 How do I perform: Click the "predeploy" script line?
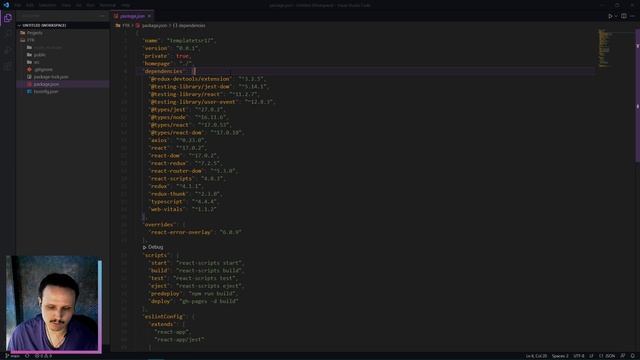[x=193, y=293]
